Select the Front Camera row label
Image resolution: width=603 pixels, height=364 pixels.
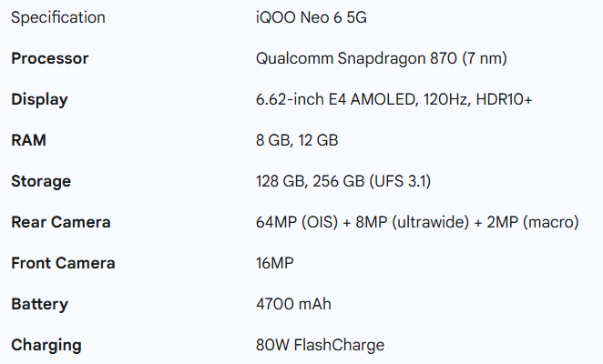click(x=63, y=263)
